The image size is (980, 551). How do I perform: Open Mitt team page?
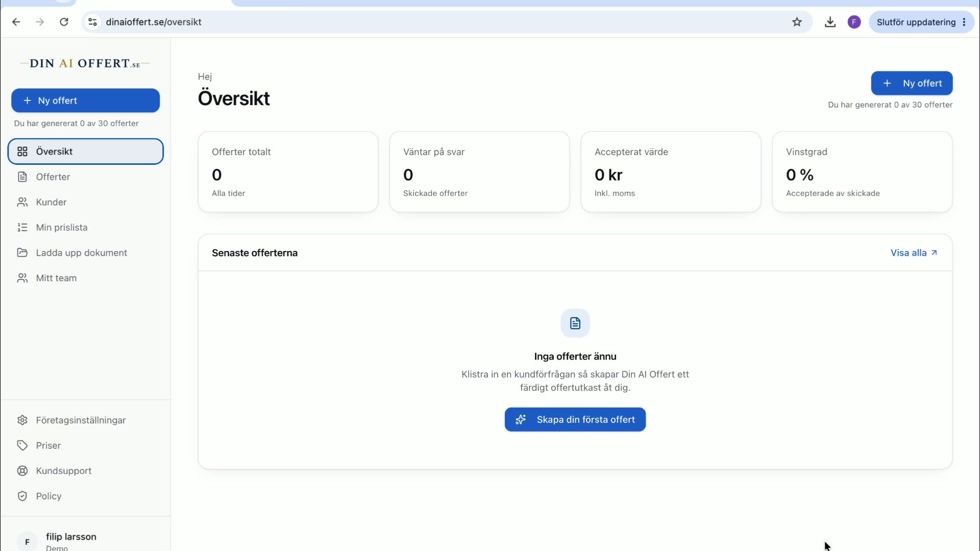86,278
